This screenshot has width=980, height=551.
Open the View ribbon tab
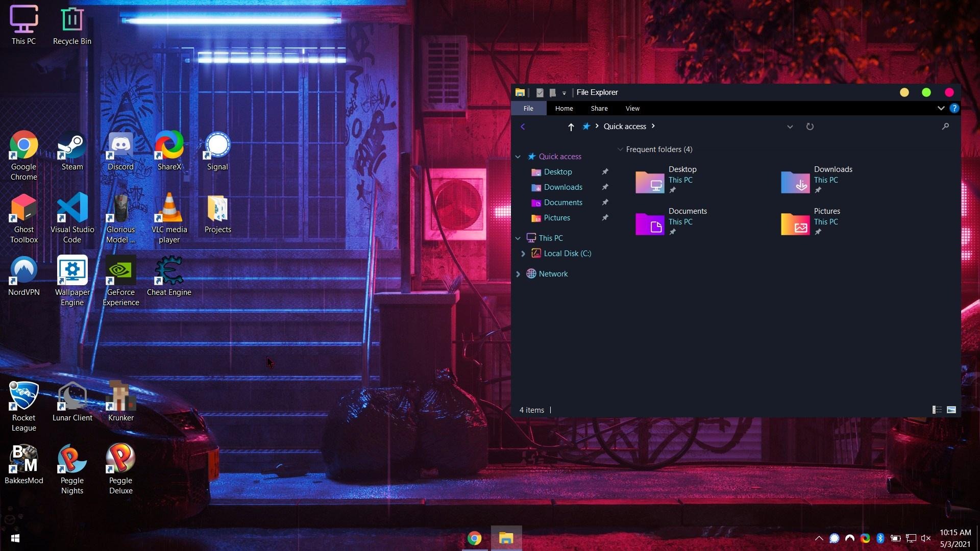tap(632, 108)
